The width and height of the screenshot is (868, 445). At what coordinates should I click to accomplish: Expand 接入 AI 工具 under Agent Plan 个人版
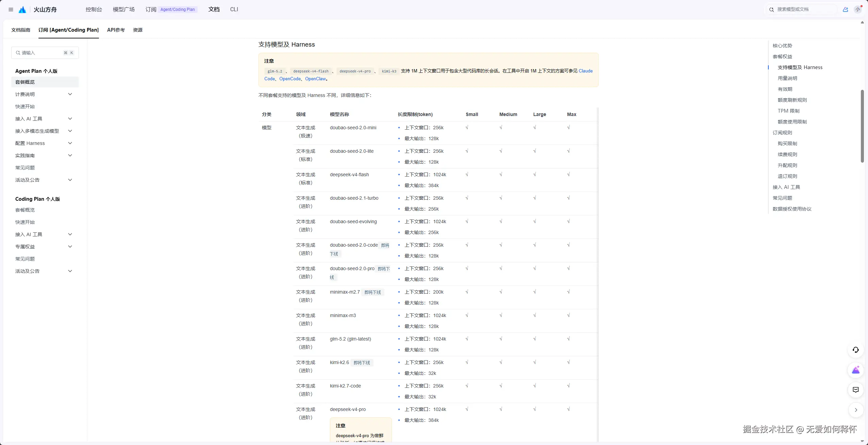70,119
